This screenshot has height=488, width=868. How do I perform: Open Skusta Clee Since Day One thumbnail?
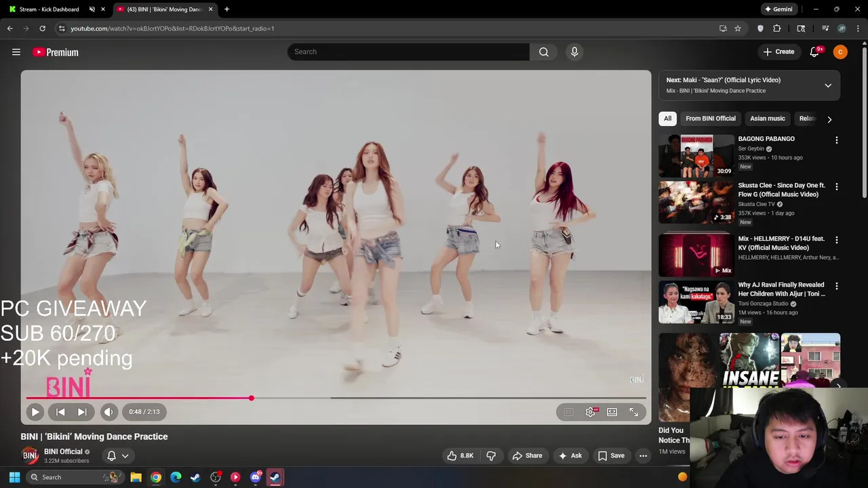click(x=696, y=202)
